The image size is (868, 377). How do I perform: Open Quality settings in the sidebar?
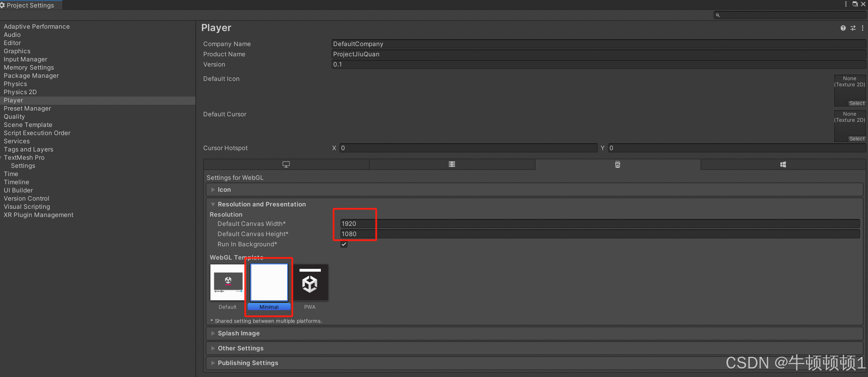(x=14, y=117)
